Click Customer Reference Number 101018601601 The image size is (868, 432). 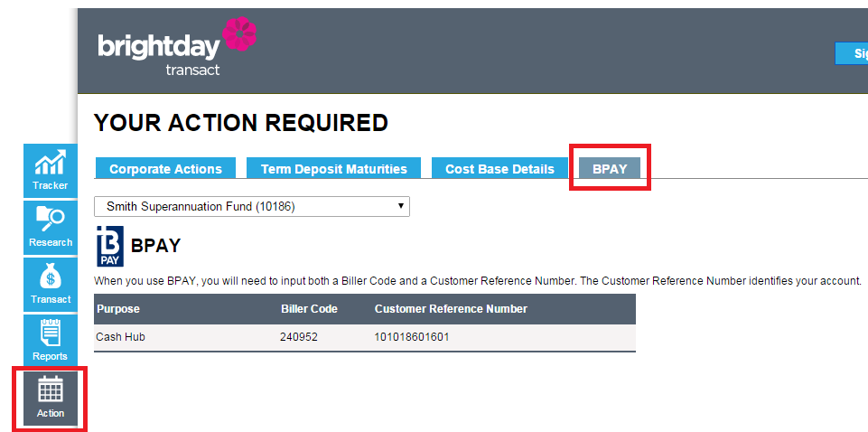pos(412,337)
